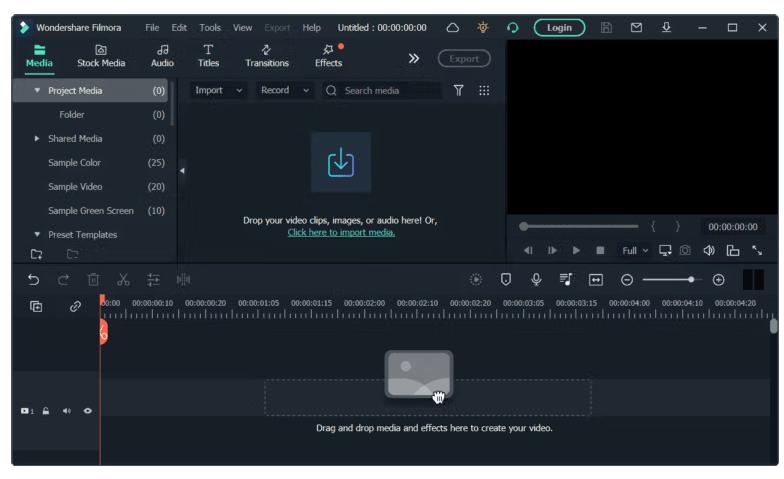Click the scissors split icon
Viewport: 784px width, 479px height.
click(123, 281)
